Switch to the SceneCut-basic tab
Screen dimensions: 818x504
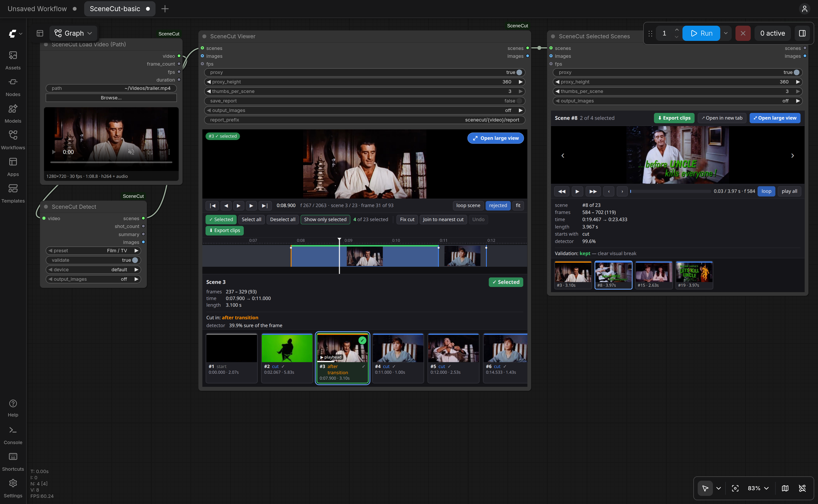[x=120, y=9]
